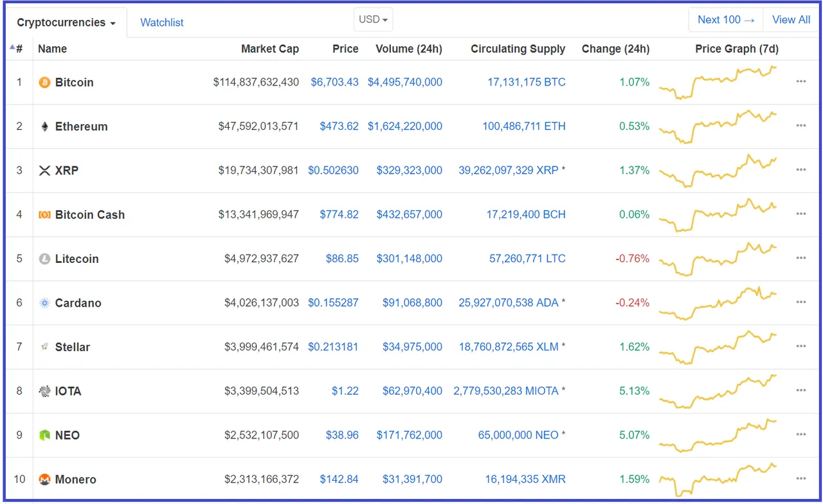This screenshot has width=823, height=504.
Task: Open the three-dot menu for Bitcoin Cash row
Action: [x=801, y=213]
